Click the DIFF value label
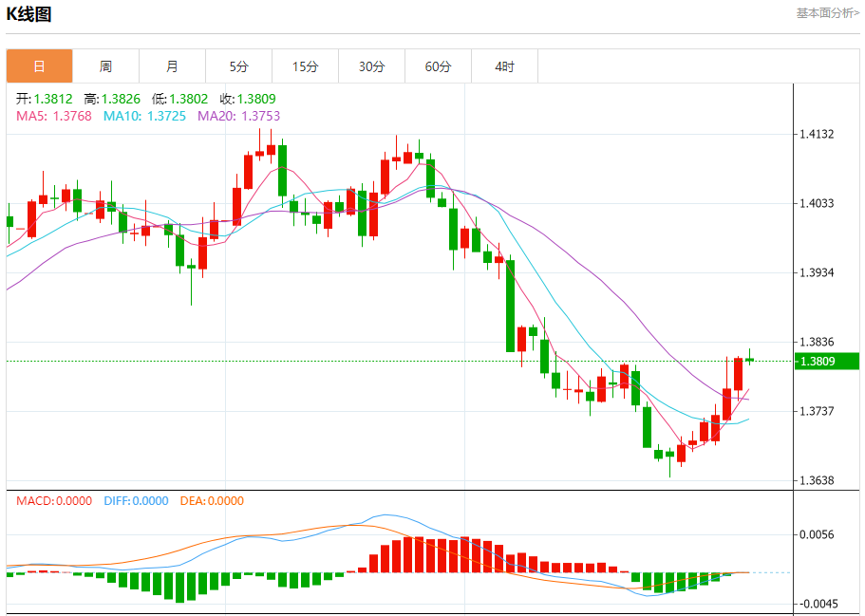The height and width of the screenshot is (616, 865). click(134, 501)
